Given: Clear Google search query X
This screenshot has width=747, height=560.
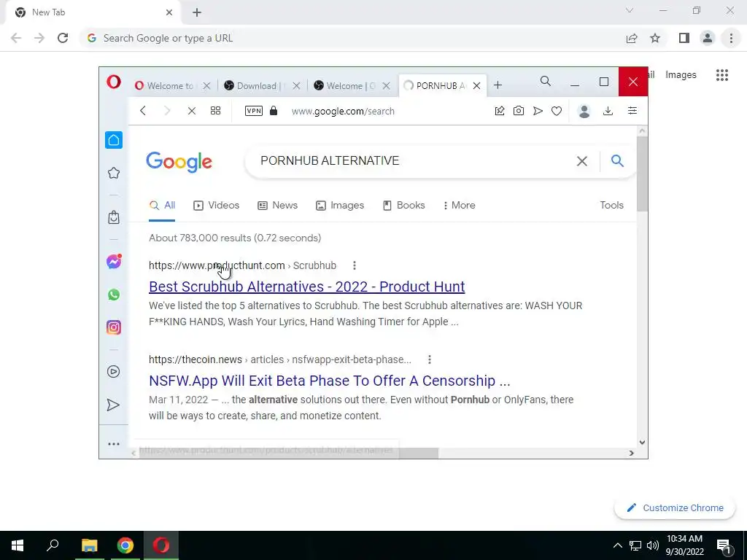Looking at the screenshot, I should [x=581, y=161].
